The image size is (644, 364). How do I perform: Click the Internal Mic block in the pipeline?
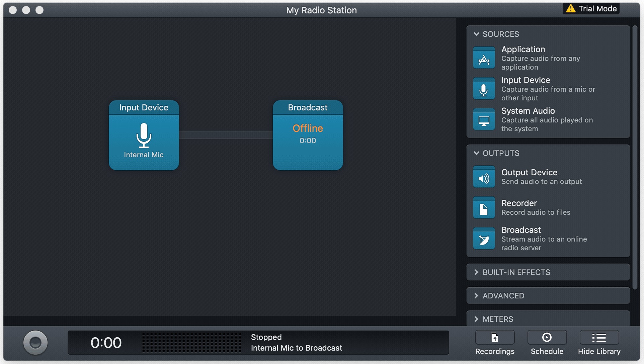tap(144, 135)
